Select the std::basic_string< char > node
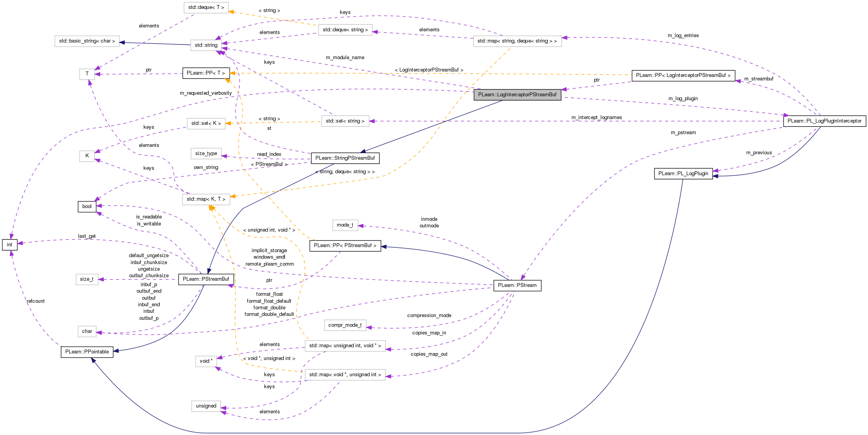 click(87, 41)
